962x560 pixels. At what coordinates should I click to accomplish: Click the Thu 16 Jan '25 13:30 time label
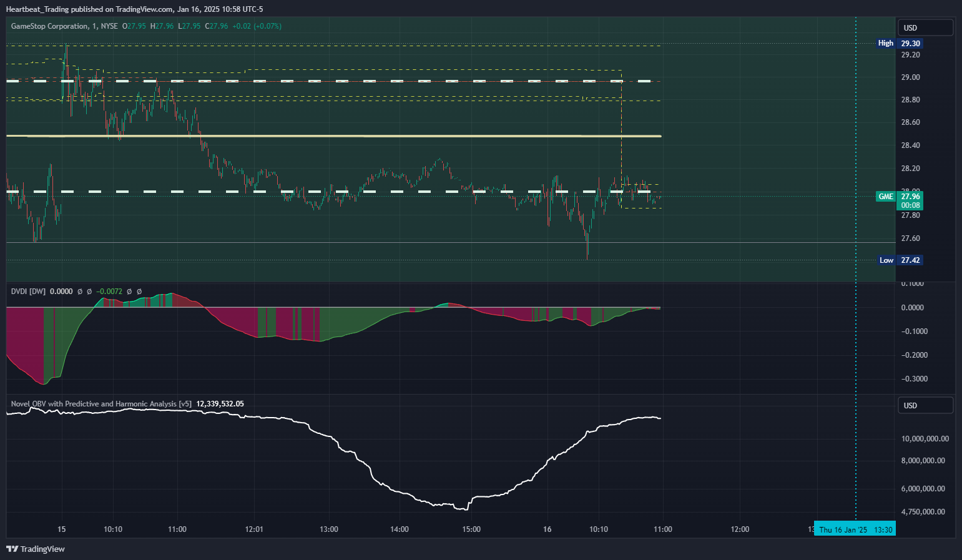(x=855, y=529)
